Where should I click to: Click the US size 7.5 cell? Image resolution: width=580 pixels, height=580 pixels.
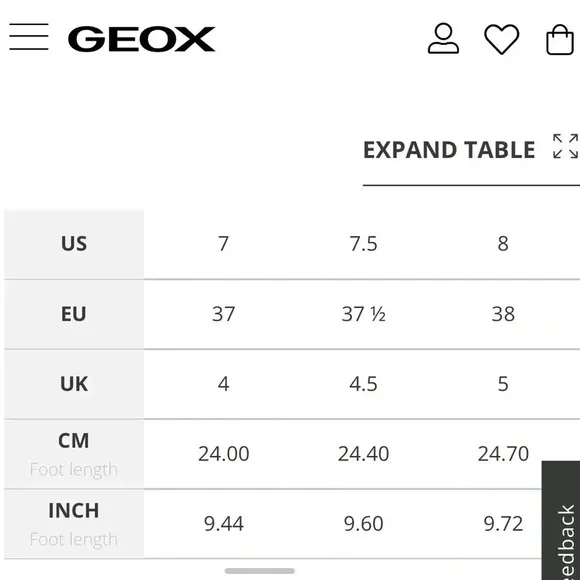[x=363, y=244]
